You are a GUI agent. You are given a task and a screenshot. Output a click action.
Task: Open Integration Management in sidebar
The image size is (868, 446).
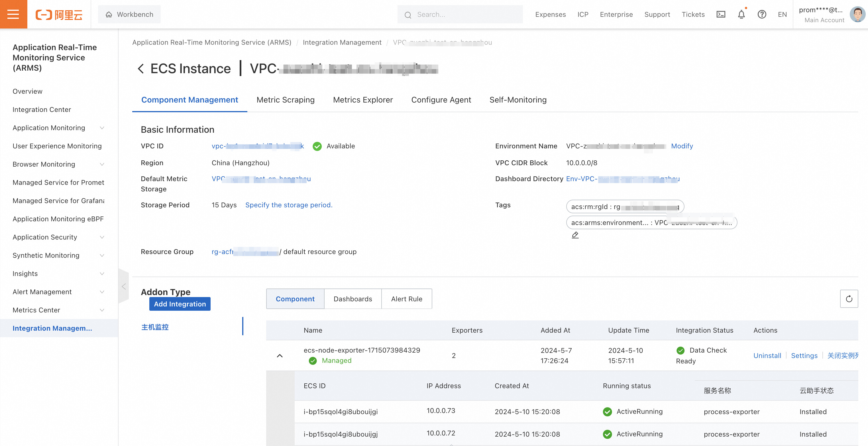59,328
